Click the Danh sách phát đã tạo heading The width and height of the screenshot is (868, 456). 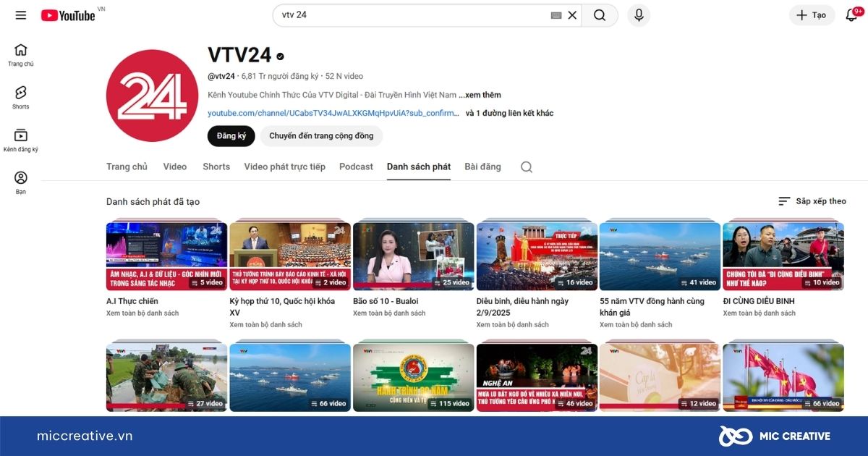click(153, 201)
